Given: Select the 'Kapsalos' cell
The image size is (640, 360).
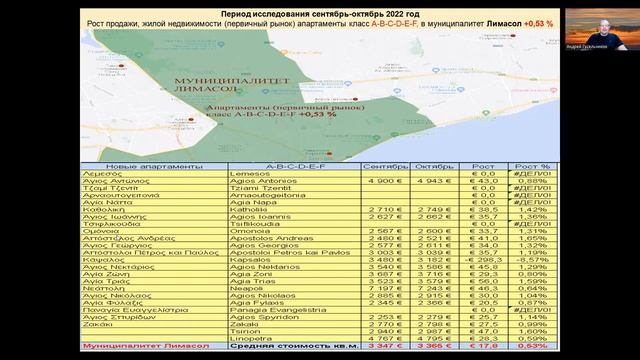Looking at the screenshot, I should [295, 260].
